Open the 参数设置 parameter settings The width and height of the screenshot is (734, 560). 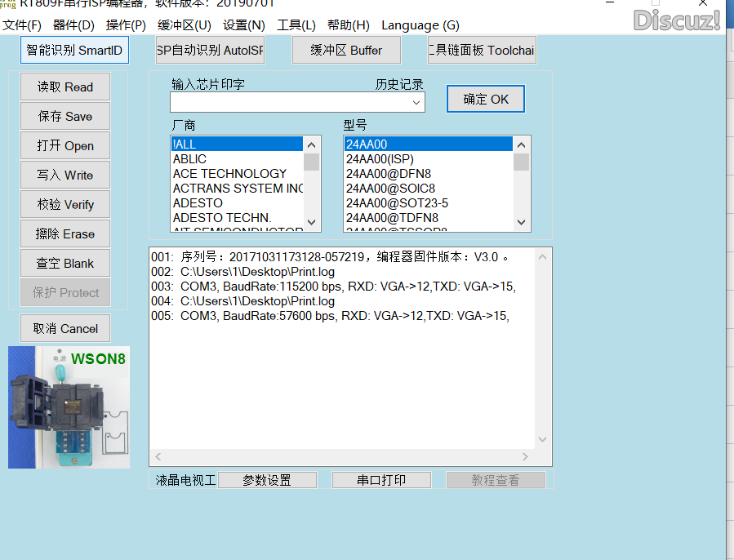267,479
